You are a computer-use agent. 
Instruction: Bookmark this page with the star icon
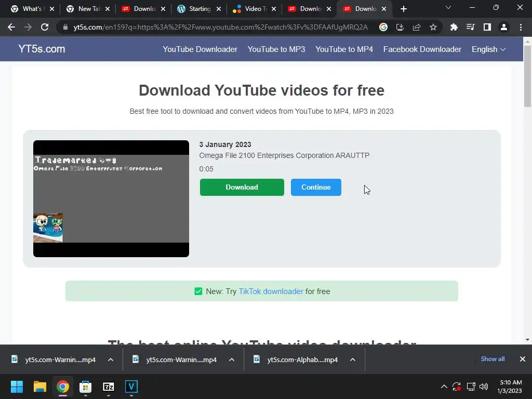pos(433,27)
